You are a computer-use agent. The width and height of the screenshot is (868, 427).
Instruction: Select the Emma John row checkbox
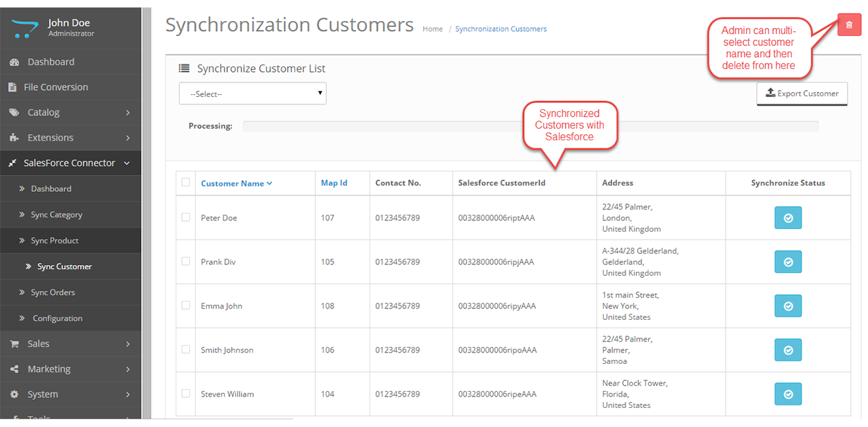[186, 306]
